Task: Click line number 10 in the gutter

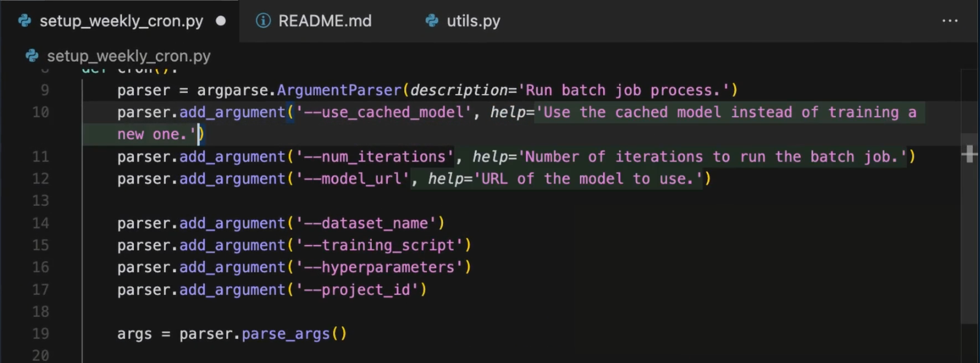Action: coord(41,112)
